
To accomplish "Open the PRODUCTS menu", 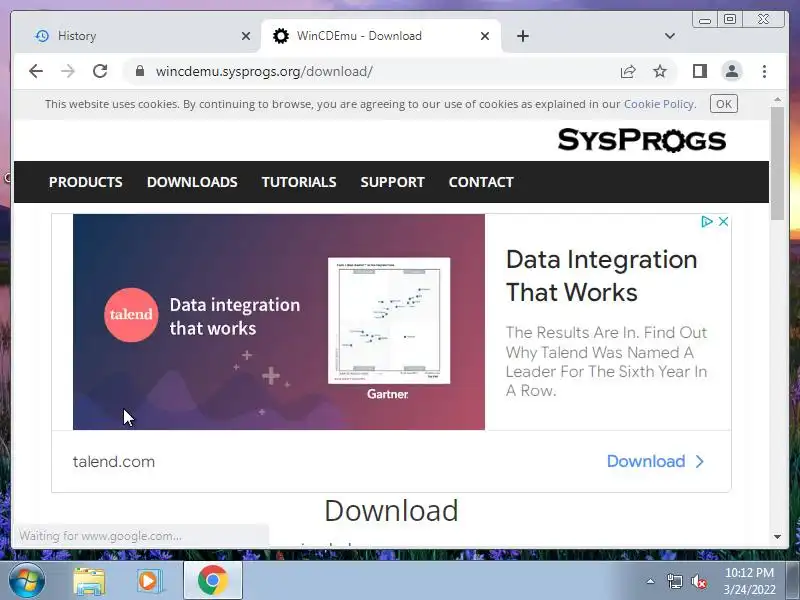I will (x=86, y=182).
